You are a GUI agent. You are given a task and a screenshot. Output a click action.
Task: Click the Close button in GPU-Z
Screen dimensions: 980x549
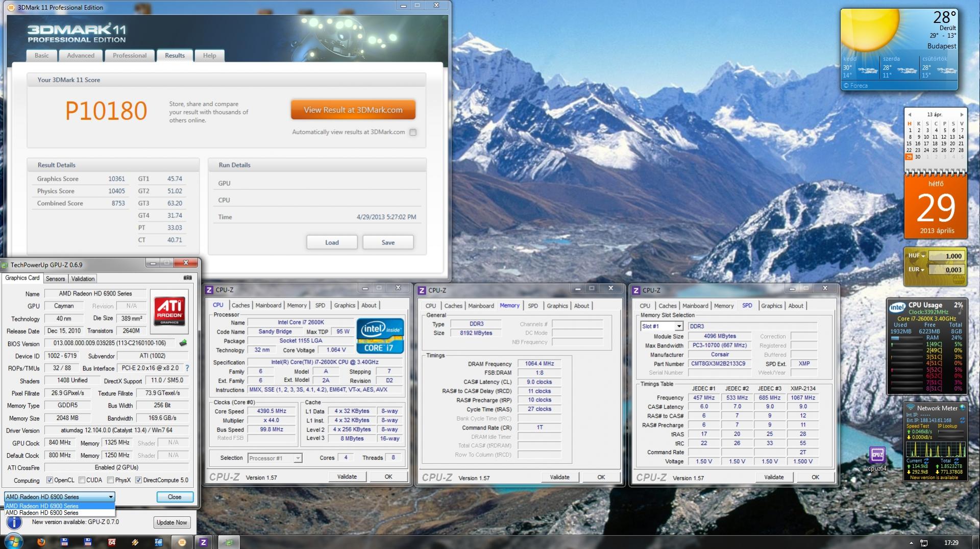(175, 497)
